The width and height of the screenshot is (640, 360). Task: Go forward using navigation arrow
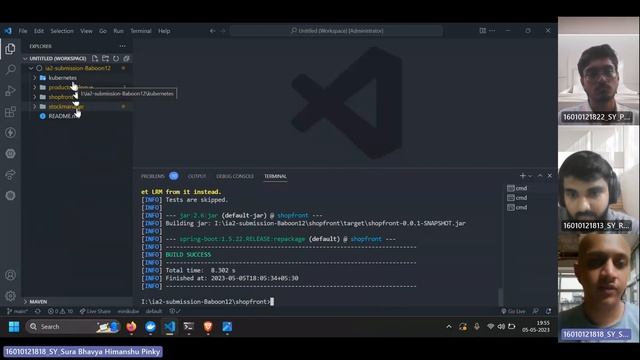click(x=223, y=31)
